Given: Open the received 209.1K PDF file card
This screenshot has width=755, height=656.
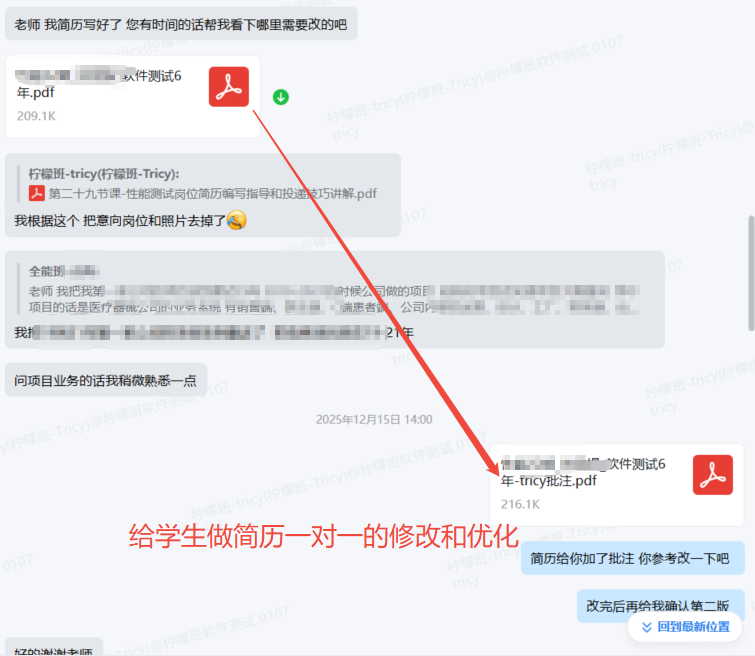Looking at the screenshot, I should (x=133, y=97).
